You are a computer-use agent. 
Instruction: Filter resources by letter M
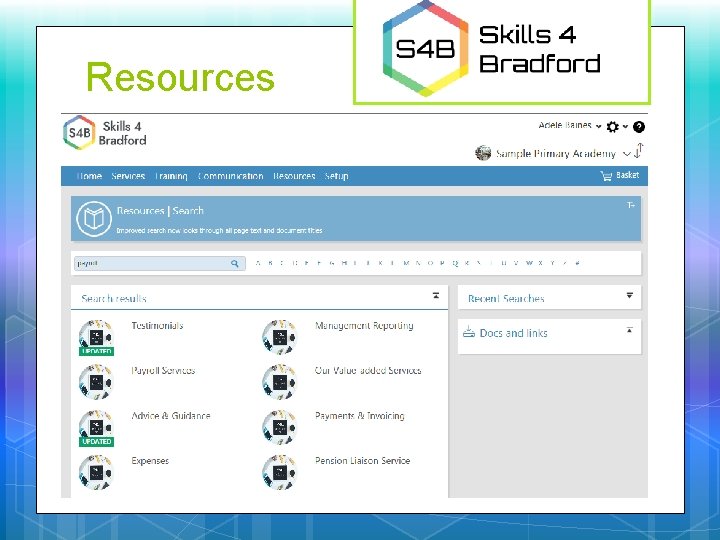(406, 263)
